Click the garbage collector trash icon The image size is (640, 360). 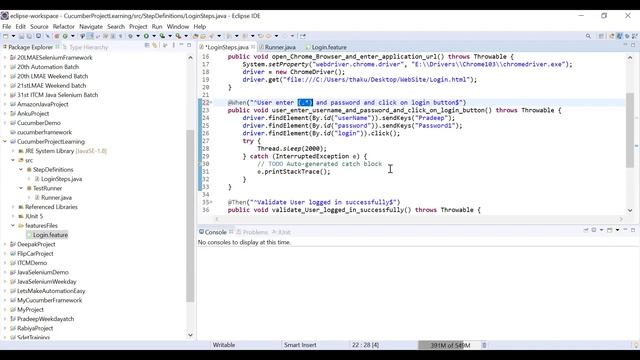point(484,345)
